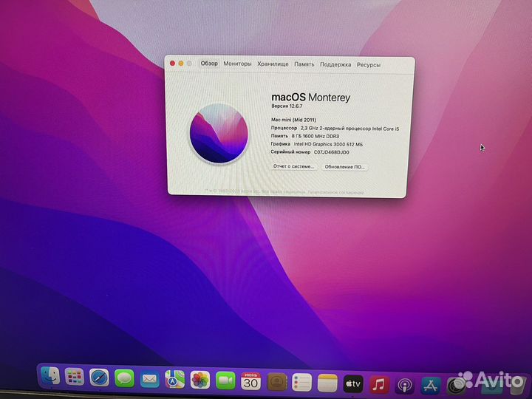532x399 pixels.
Task: Open Launchpad in the Dock
Action: [x=75, y=377]
